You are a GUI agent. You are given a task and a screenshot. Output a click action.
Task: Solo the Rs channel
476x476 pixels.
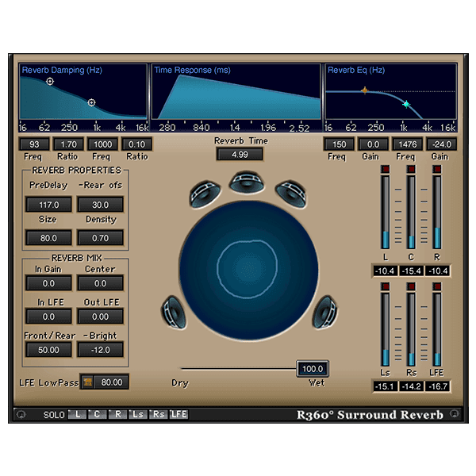tap(159, 414)
